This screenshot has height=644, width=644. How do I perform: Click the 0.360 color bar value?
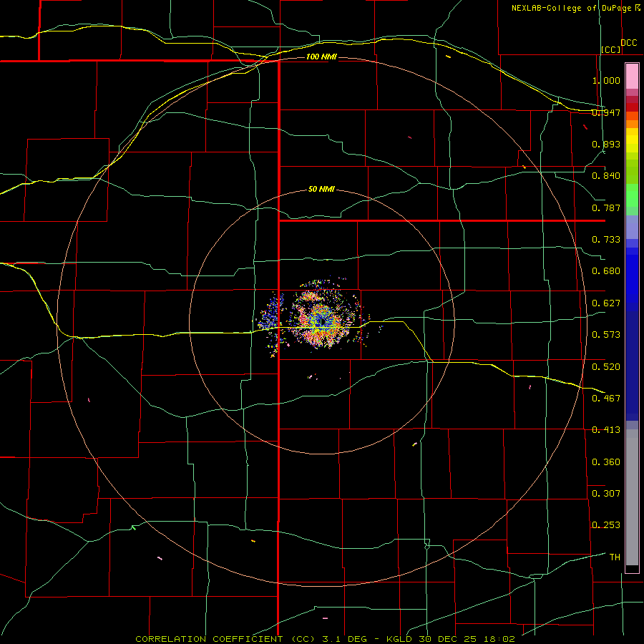pyautogui.click(x=606, y=462)
